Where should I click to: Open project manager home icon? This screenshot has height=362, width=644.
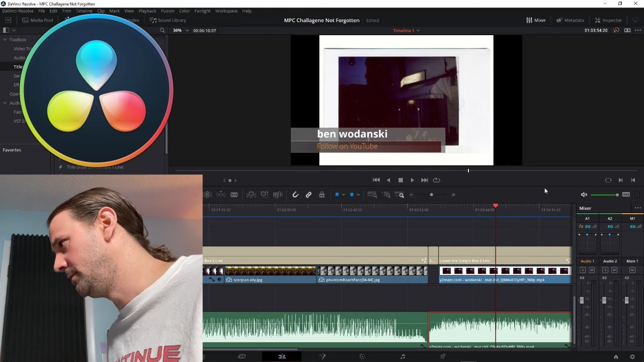[616, 356]
